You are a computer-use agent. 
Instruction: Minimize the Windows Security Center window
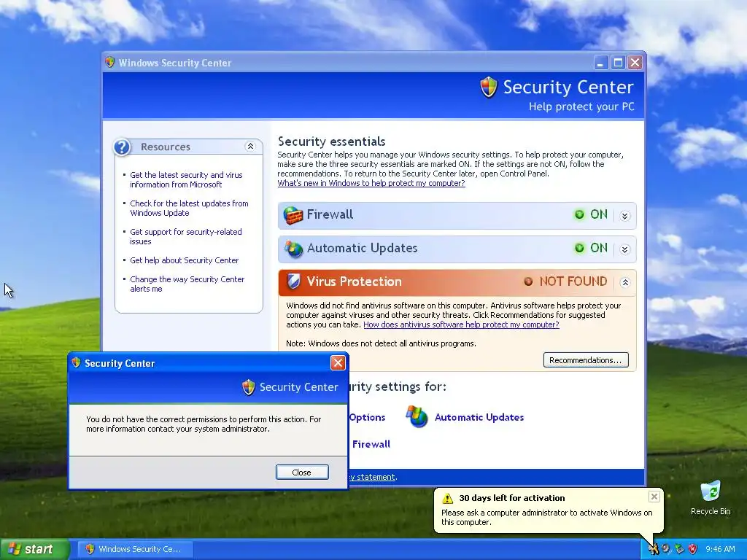click(601, 63)
